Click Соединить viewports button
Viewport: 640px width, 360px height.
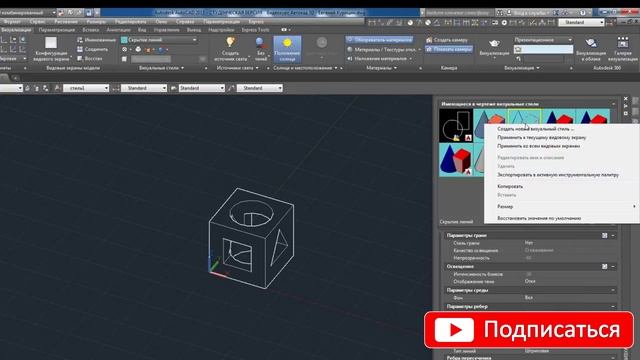[x=93, y=49]
